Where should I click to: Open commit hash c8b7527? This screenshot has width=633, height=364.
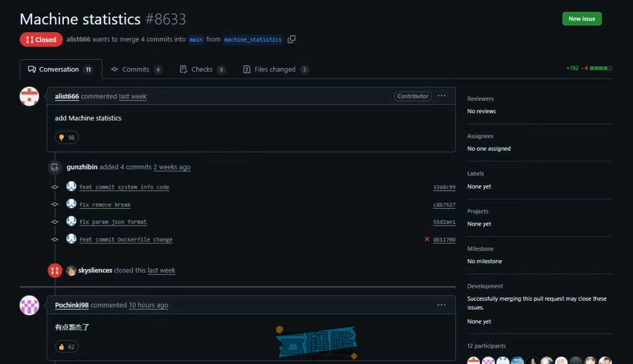444,205
